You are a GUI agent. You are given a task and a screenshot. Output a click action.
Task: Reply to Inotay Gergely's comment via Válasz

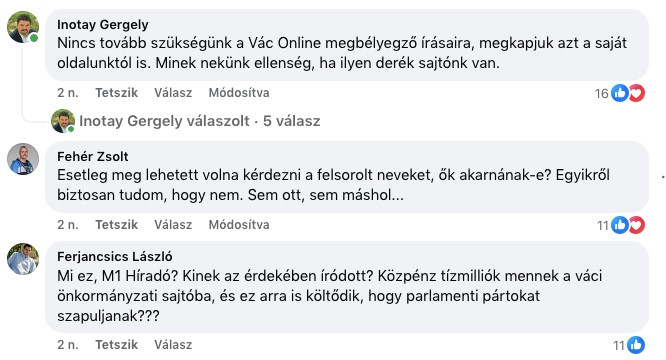tap(173, 93)
